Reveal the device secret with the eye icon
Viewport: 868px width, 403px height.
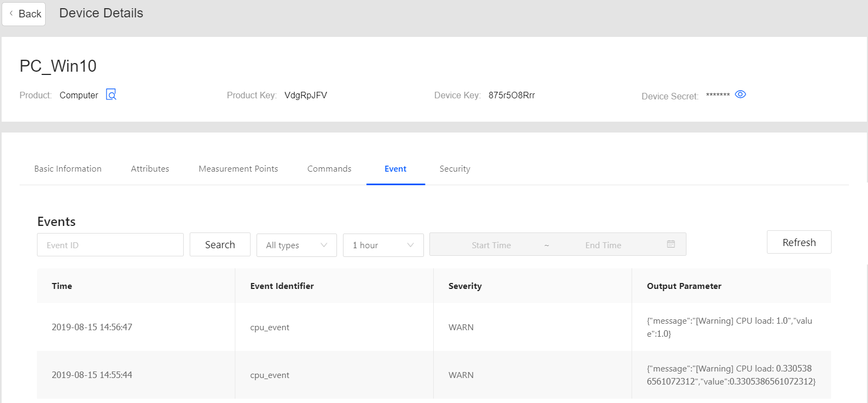pyautogui.click(x=740, y=95)
